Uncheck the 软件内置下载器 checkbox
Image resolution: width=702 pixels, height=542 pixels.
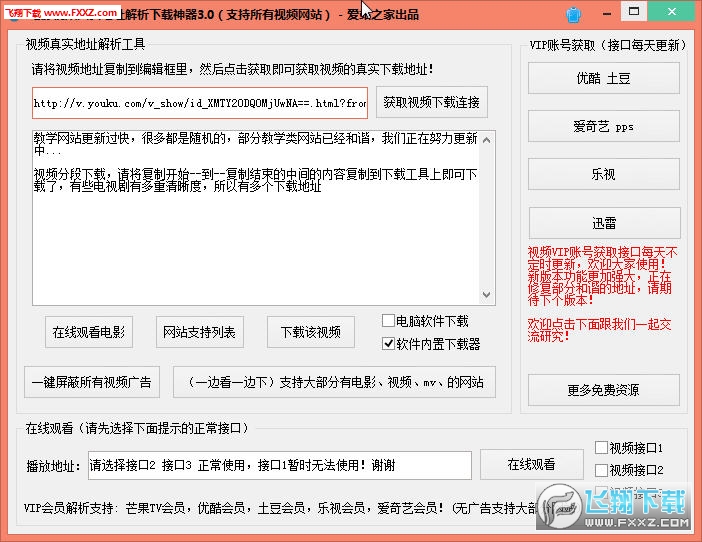[x=389, y=344]
